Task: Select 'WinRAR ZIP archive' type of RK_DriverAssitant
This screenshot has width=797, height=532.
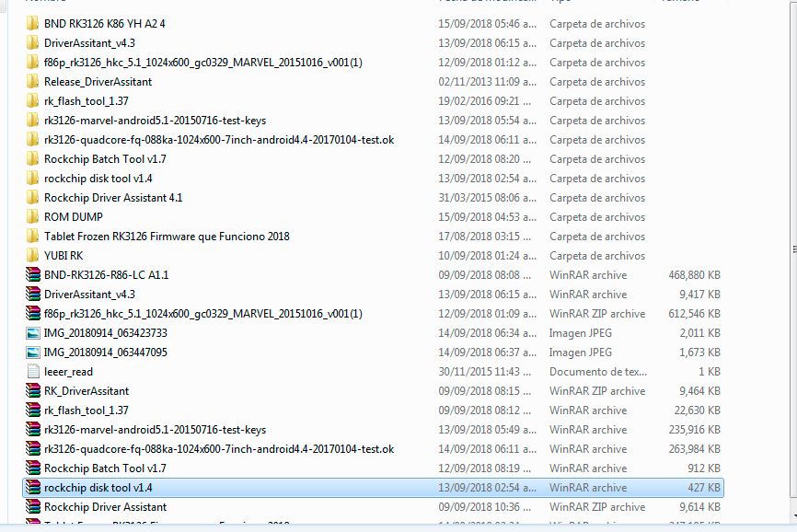Action: [x=597, y=391]
